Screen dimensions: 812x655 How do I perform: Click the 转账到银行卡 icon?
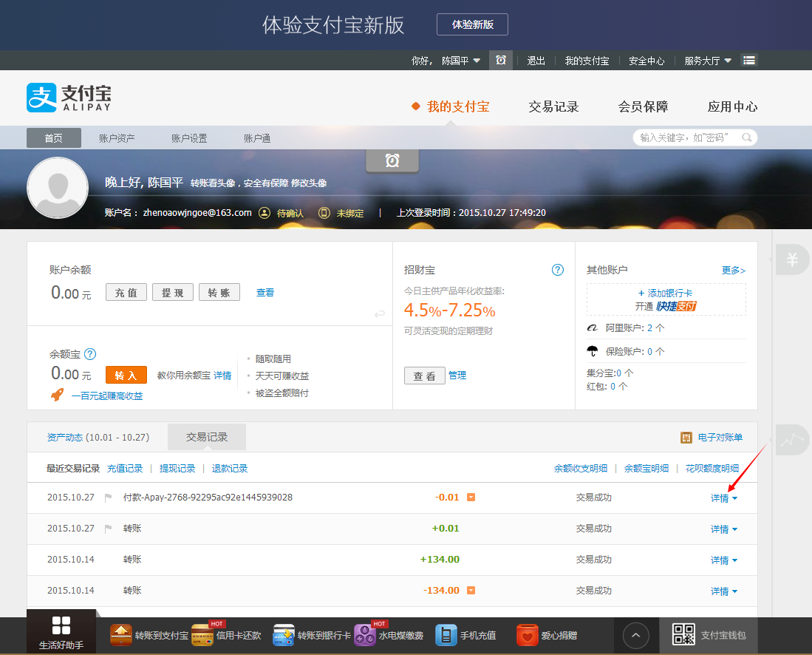click(284, 635)
